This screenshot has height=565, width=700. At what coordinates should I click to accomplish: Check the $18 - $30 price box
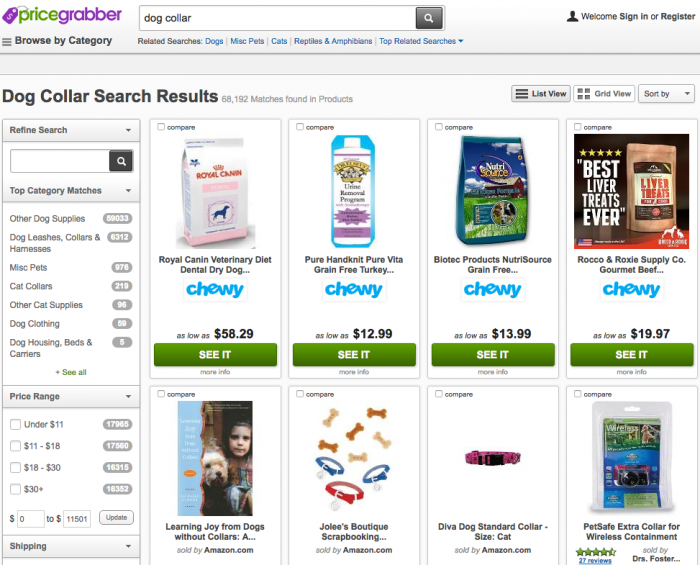click(16, 468)
